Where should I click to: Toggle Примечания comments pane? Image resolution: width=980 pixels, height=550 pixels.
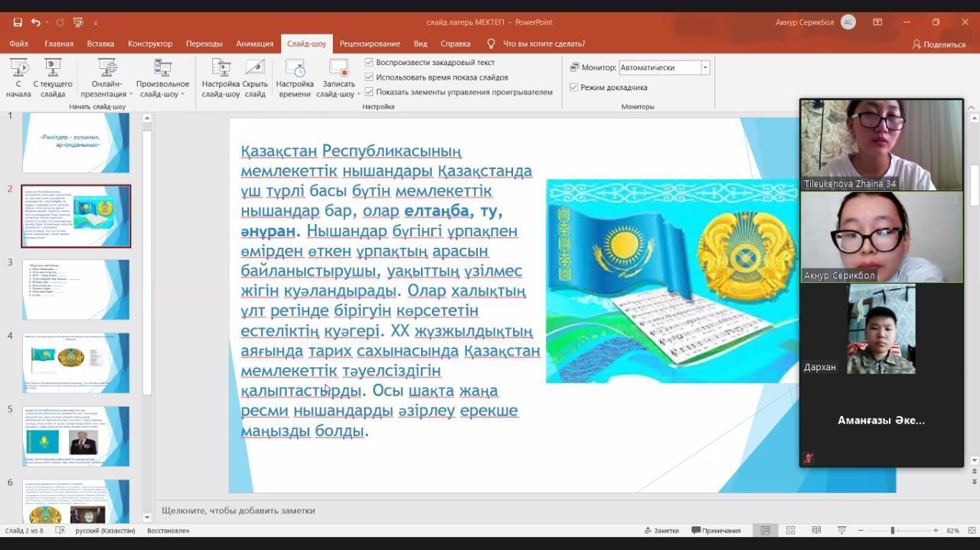(716, 530)
